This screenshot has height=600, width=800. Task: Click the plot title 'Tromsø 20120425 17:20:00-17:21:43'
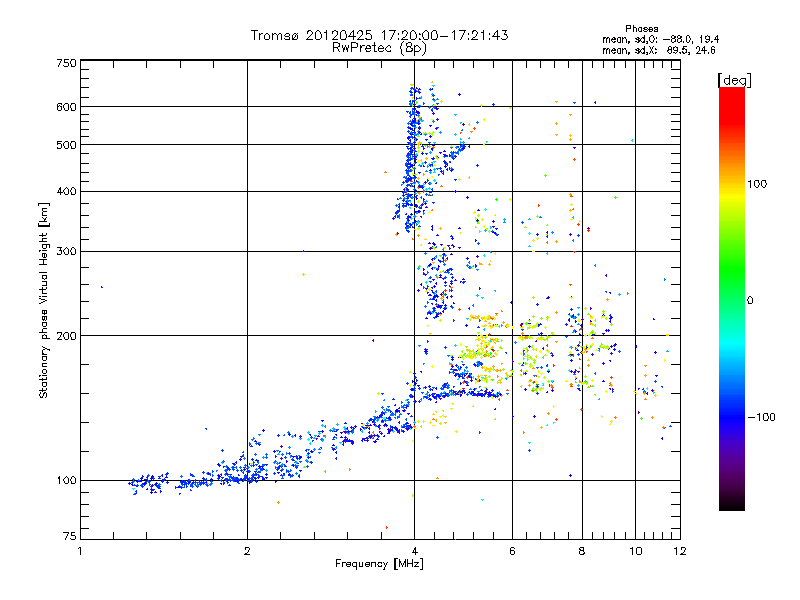[x=379, y=35]
